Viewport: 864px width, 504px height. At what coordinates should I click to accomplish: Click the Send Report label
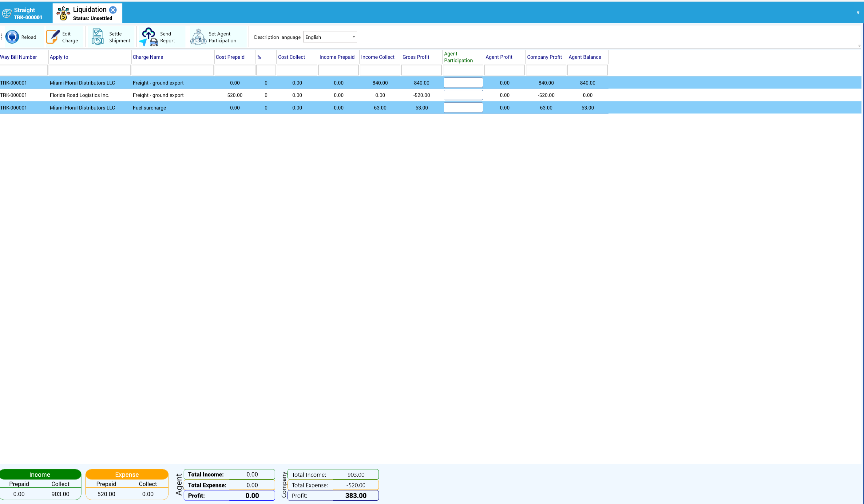coord(167,37)
